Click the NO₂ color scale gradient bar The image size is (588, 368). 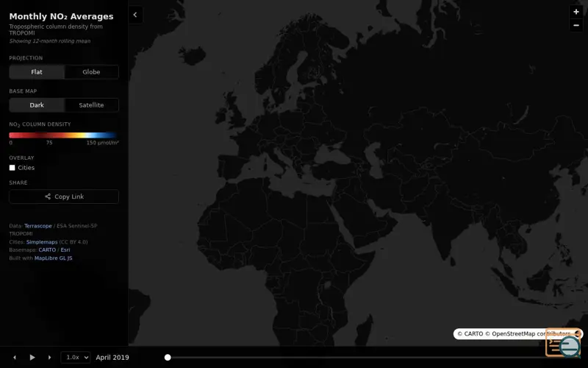[x=63, y=135]
